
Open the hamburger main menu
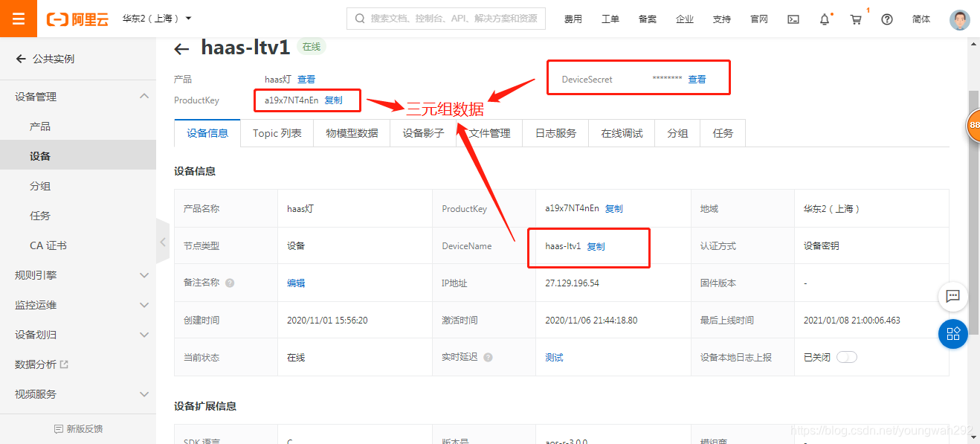coord(19,19)
